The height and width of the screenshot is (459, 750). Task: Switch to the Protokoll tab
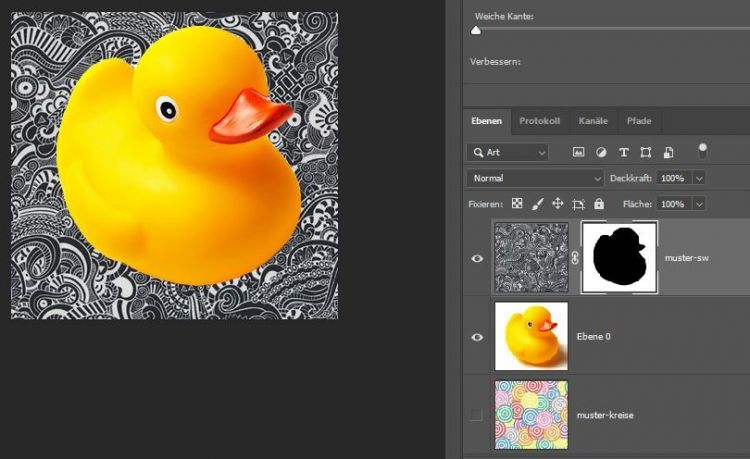pos(540,121)
